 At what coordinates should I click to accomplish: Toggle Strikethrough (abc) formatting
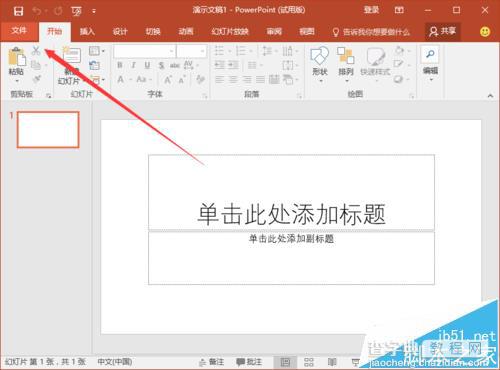[175, 65]
